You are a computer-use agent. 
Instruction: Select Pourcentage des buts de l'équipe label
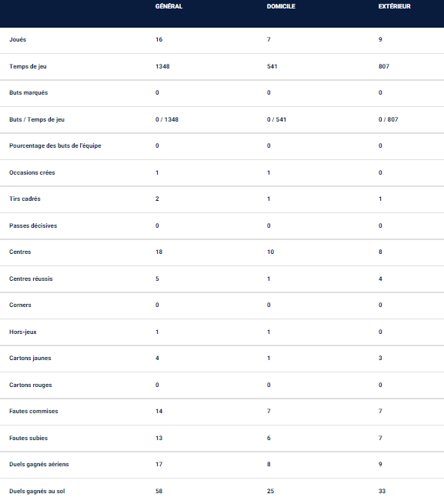pos(55,145)
